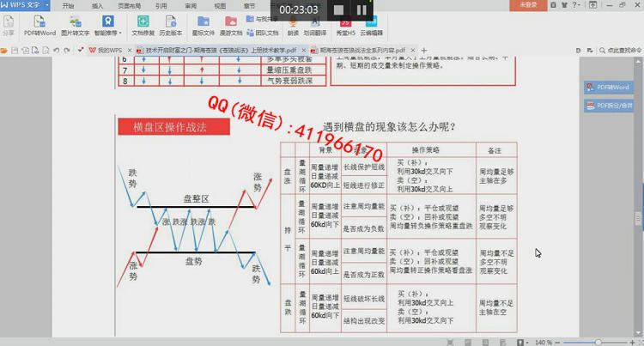Open 历史版本 from the toolbar
This screenshot has width=644, height=346.
[172, 23]
